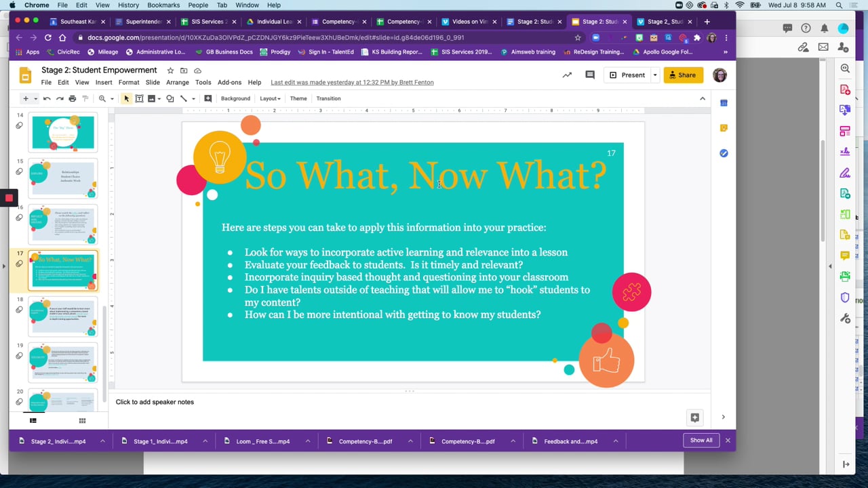The height and width of the screenshot is (488, 868).
Task: Click Show All downloads button
Action: coord(701,441)
